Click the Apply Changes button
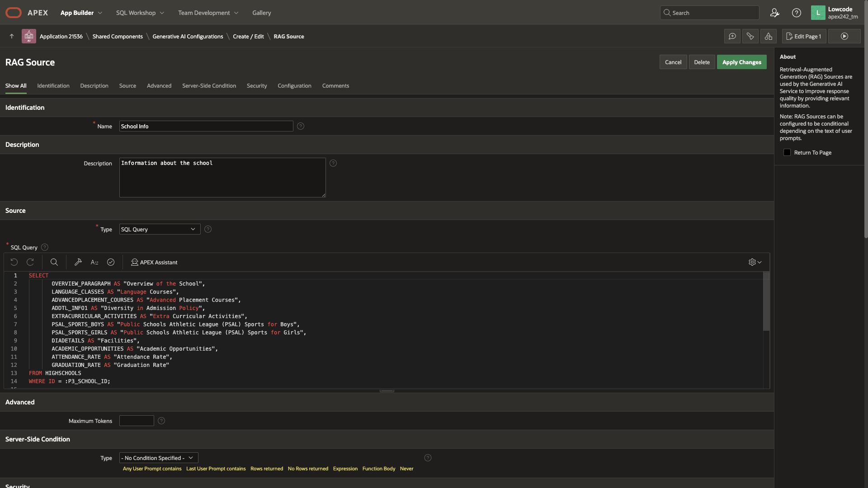This screenshot has height=488, width=868. 741,62
